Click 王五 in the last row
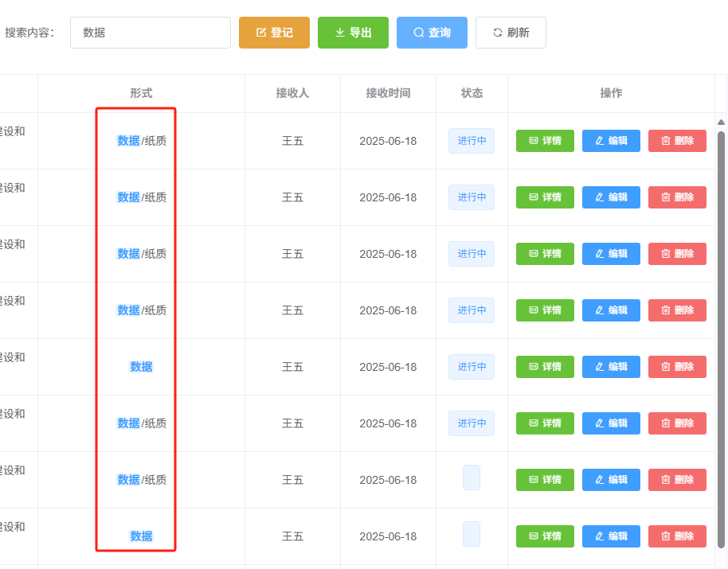 (x=292, y=536)
